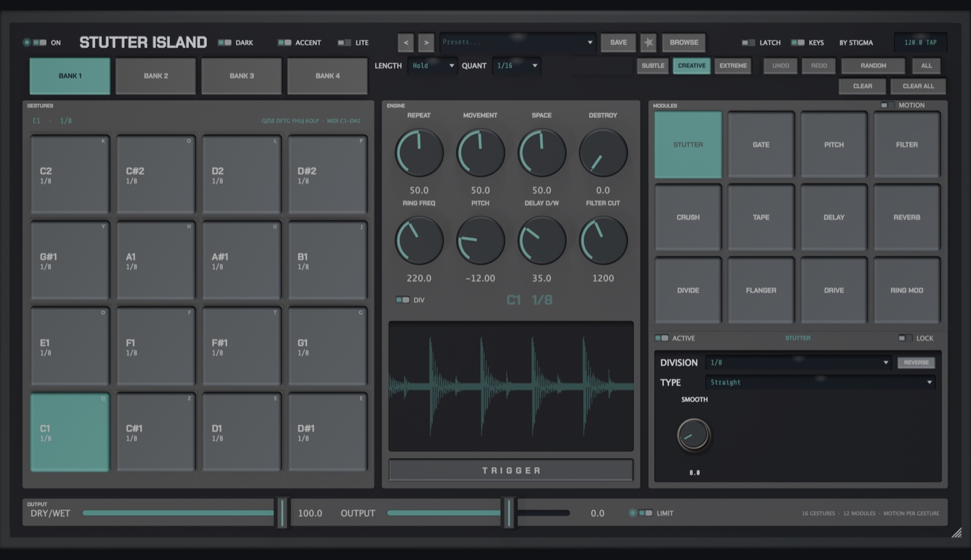The width and height of the screenshot is (971, 560).
Task: Click the Dry/Wet slider handle
Action: point(282,513)
